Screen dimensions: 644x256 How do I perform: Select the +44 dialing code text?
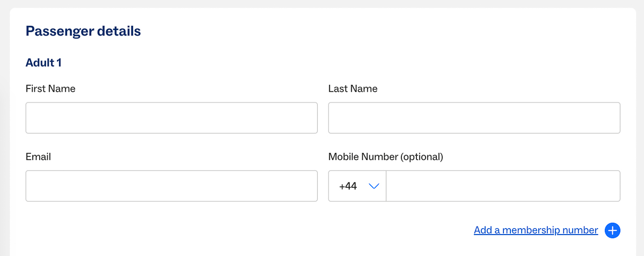(348, 186)
